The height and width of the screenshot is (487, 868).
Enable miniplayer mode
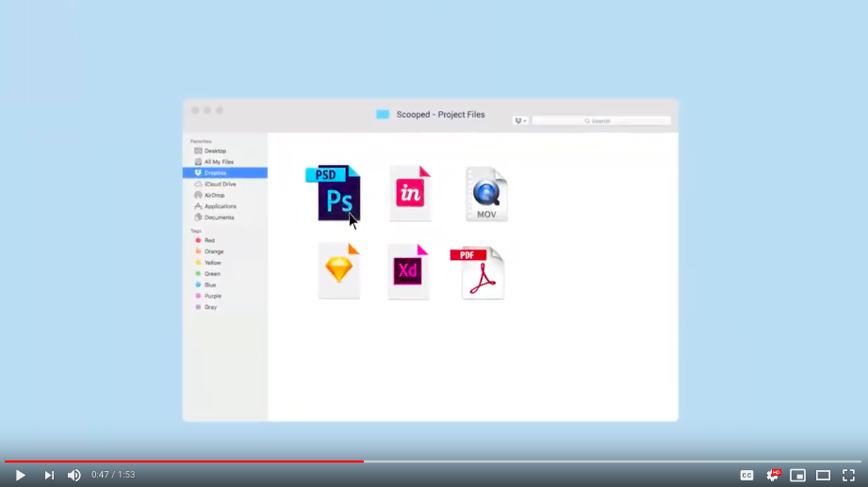coord(797,475)
